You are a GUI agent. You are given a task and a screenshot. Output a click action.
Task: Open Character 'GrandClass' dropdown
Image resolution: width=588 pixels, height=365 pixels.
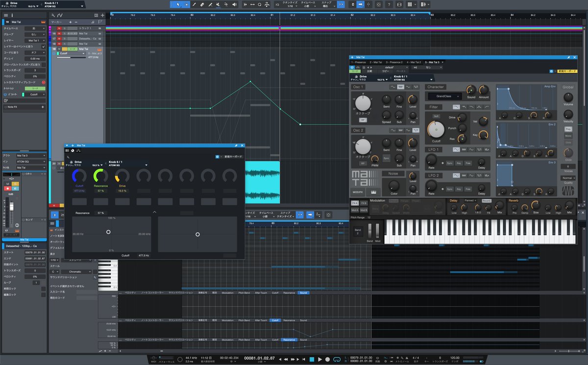click(x=444, y=97)
